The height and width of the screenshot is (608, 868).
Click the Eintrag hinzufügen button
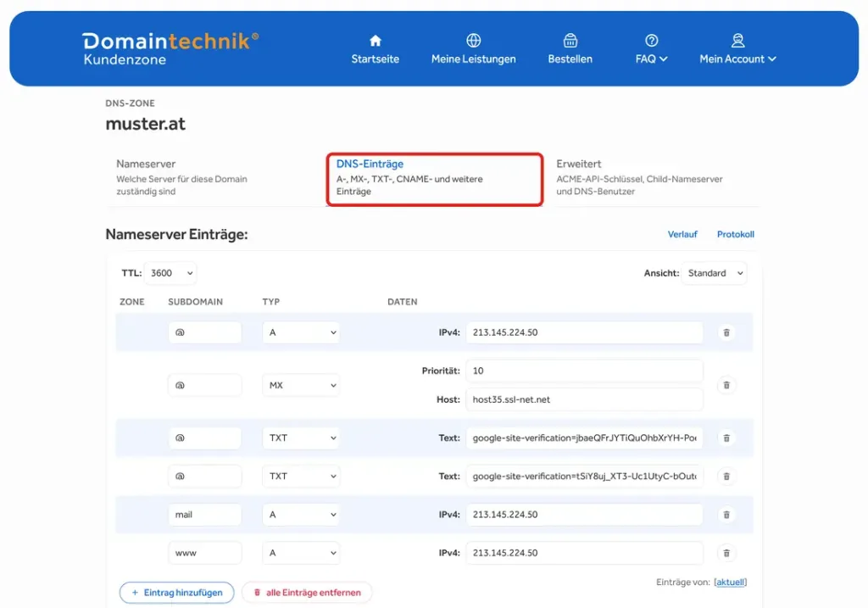coord(176,593)
